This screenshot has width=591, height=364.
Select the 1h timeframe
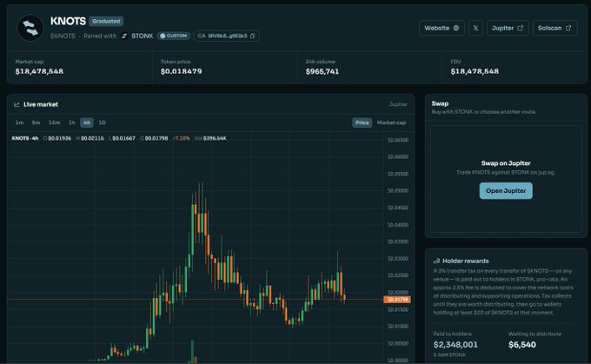tap(72, 122)
